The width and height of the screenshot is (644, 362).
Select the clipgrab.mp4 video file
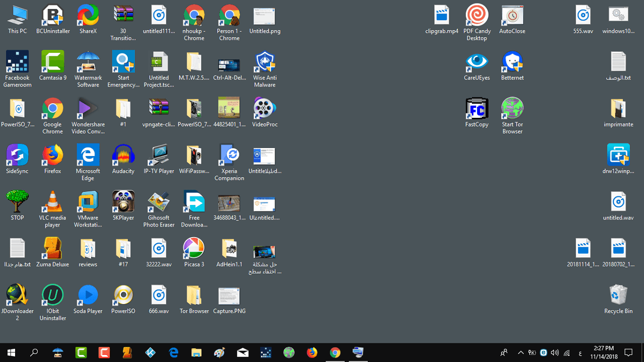[442, 20]
